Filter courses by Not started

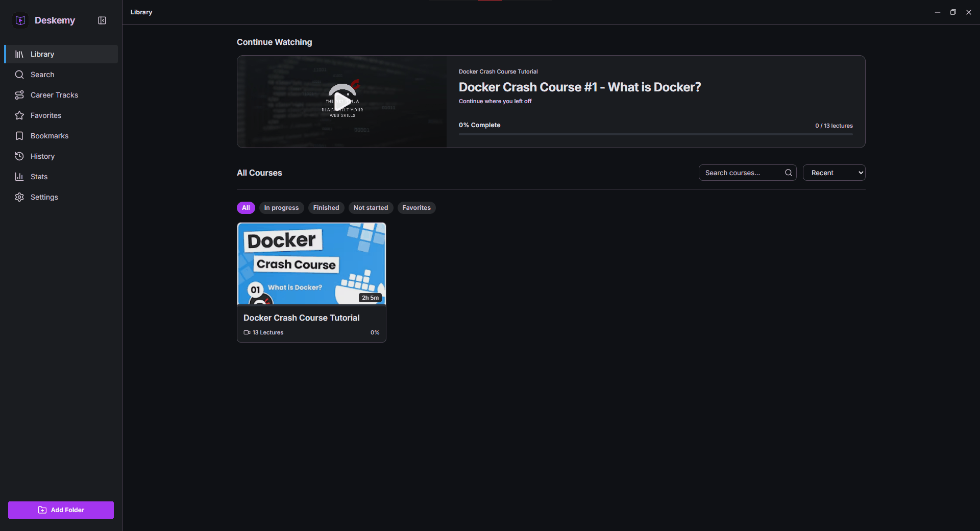[x=371, y=208]
